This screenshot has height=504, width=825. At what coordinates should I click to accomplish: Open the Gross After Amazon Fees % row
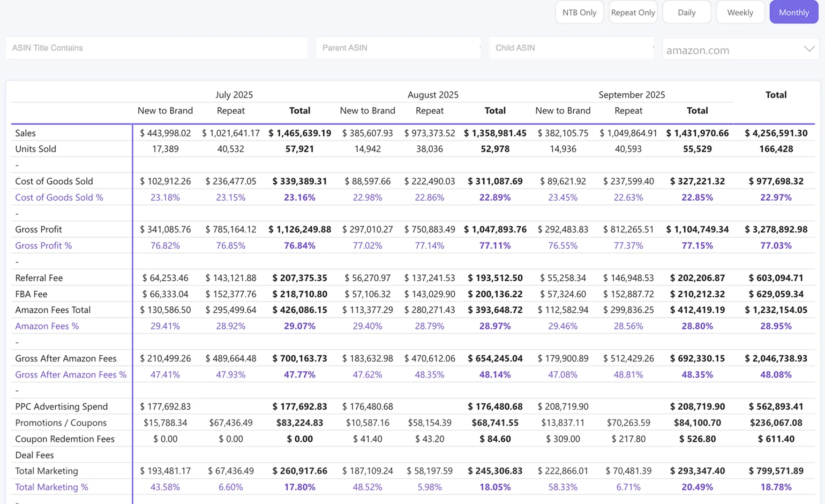[x=71, y=375]
